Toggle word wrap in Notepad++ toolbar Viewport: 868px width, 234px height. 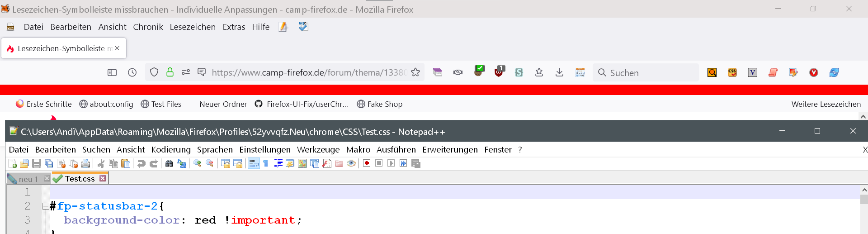254,163
